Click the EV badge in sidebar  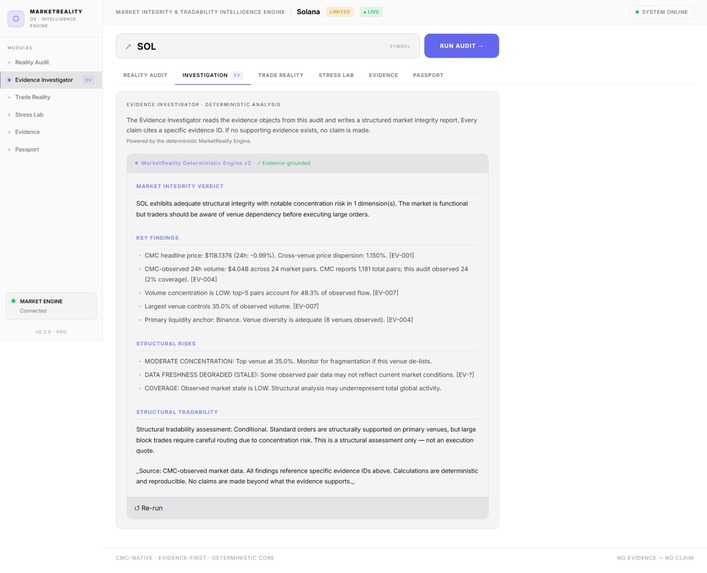point(89,80)
